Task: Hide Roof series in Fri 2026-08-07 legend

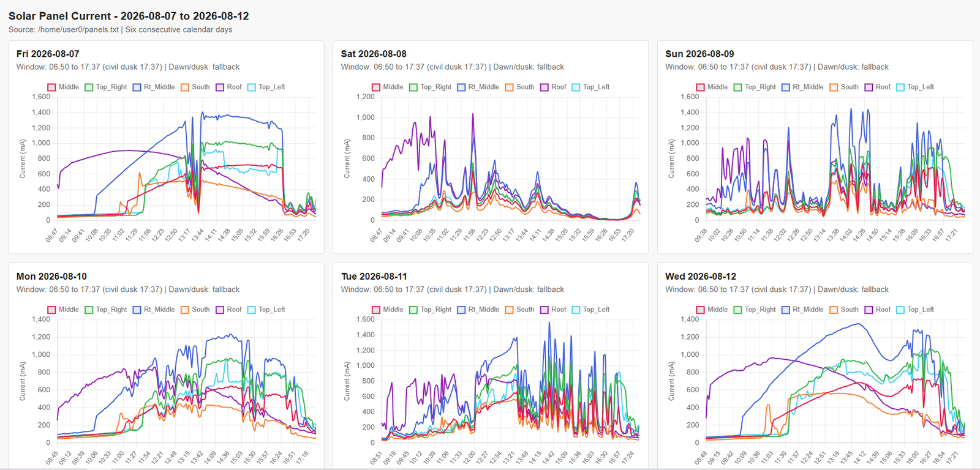Action: click(229, 87)
